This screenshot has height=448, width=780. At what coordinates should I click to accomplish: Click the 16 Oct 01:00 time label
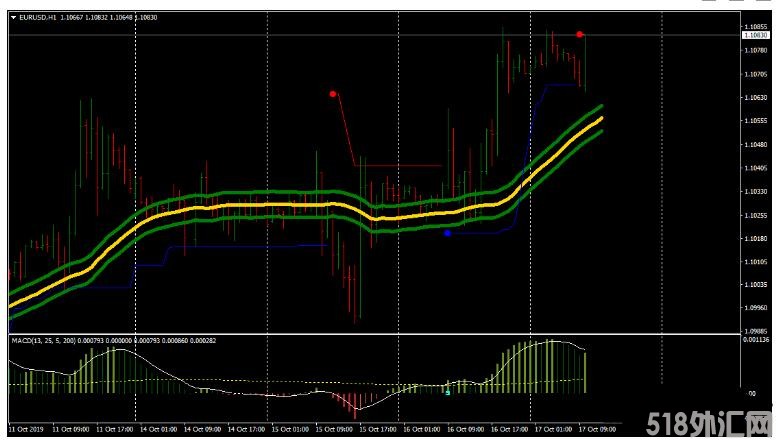[422, 429]
